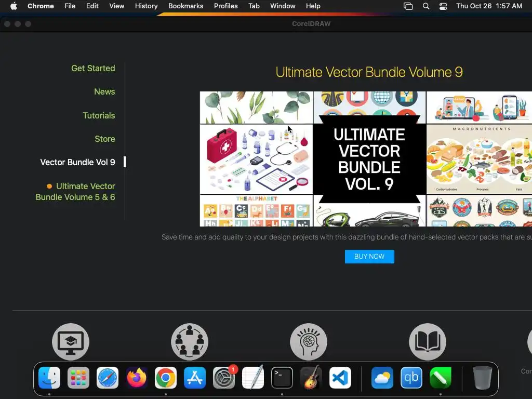Click the cars vector pack thumbnail
The width and height of the screenshot is (532, 399).
(369, 215)
